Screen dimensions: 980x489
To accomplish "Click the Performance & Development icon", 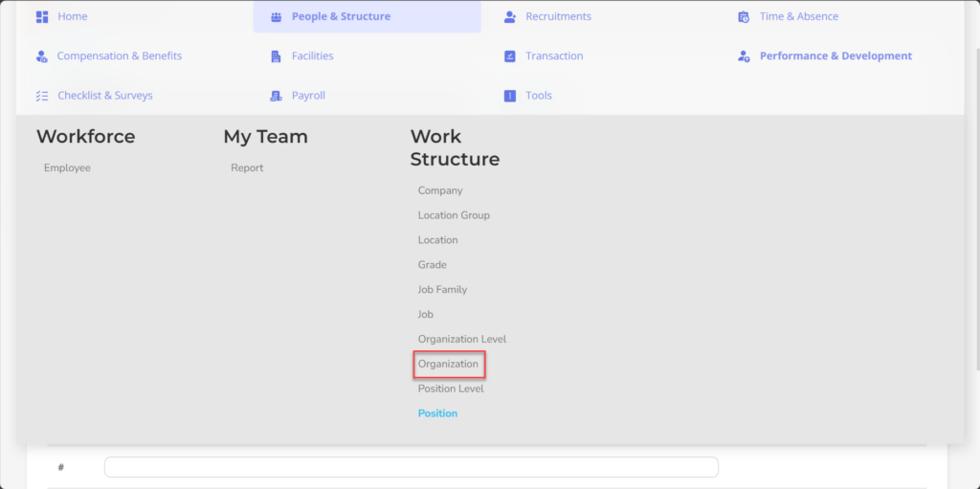I will tap(744, 56).
